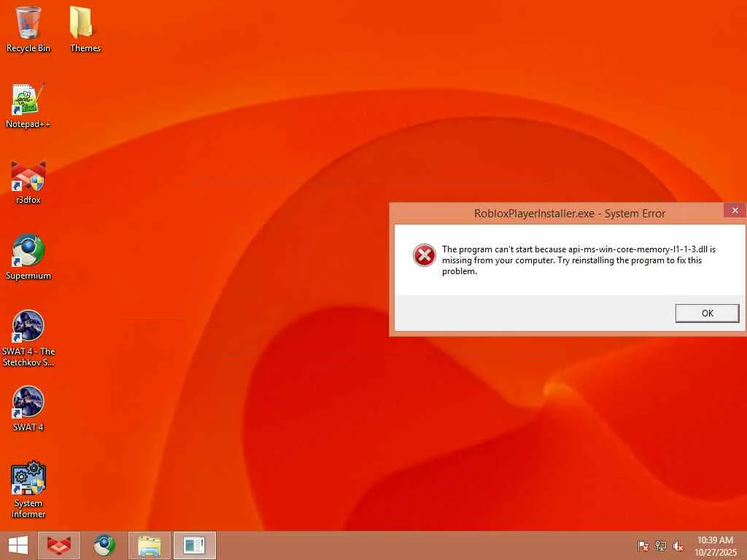Select the Themes folder on desktop

pos(85,29)
